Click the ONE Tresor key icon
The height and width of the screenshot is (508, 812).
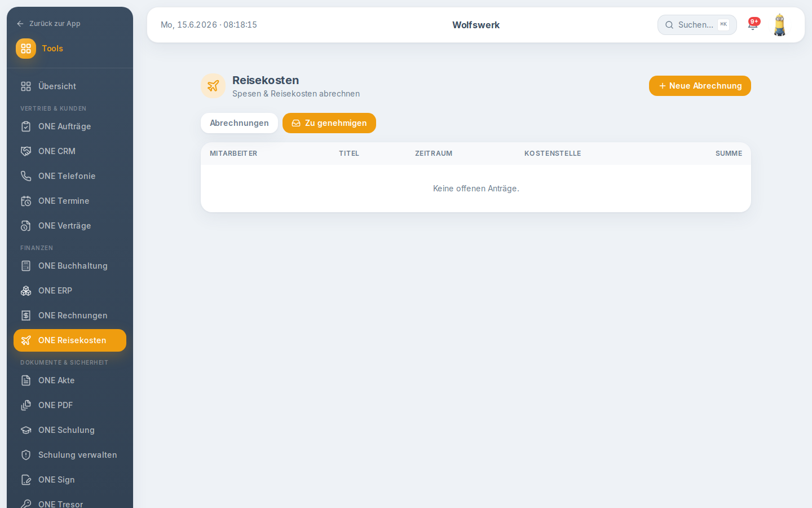[x=26, y=503]
